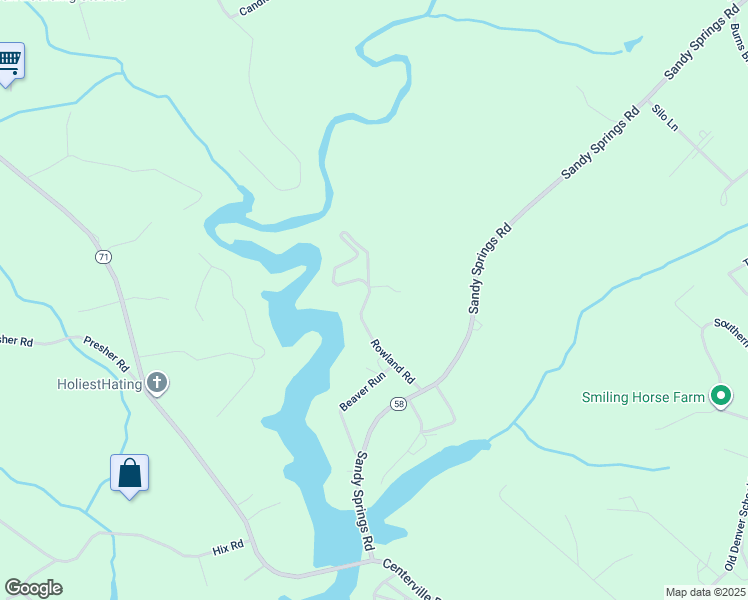Click the grocery cart store marker
Screen dimensions: 748x600
coord(10,64)
